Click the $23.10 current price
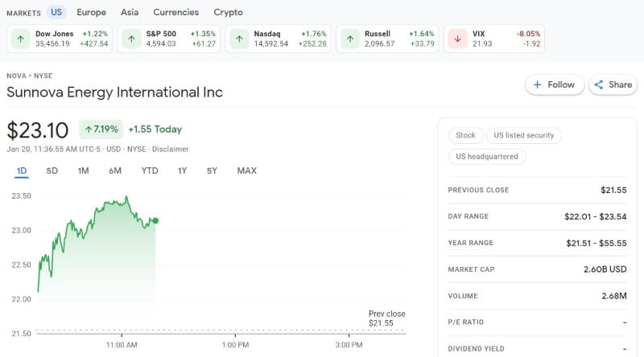This screenshot has height=357, width=644. pyautogui.click(x=37, y=130)
